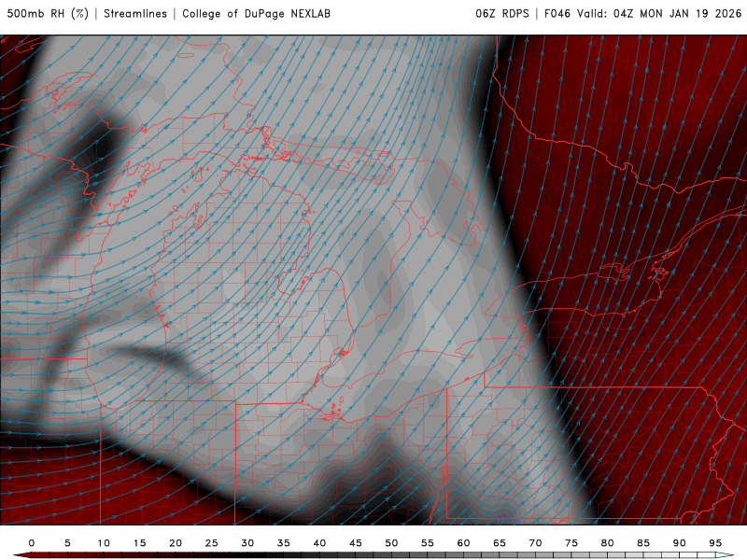
Task: Click the color scale label '35'
Action: click(284, 543)
